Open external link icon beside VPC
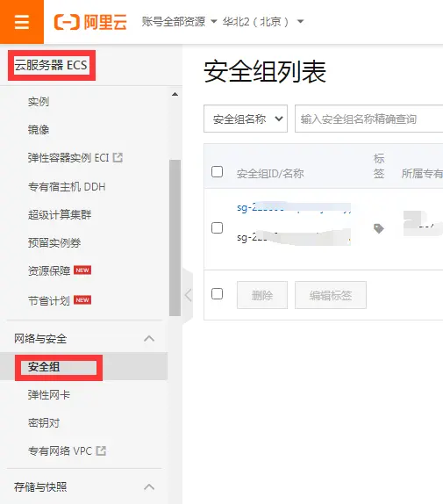The image size is (443, 504). tap(101, 450)
